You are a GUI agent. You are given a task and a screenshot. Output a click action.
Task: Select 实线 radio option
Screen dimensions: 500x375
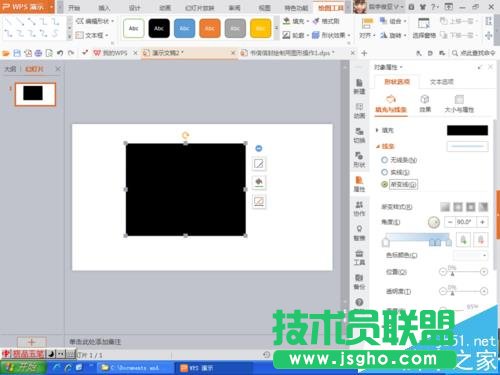395,172
